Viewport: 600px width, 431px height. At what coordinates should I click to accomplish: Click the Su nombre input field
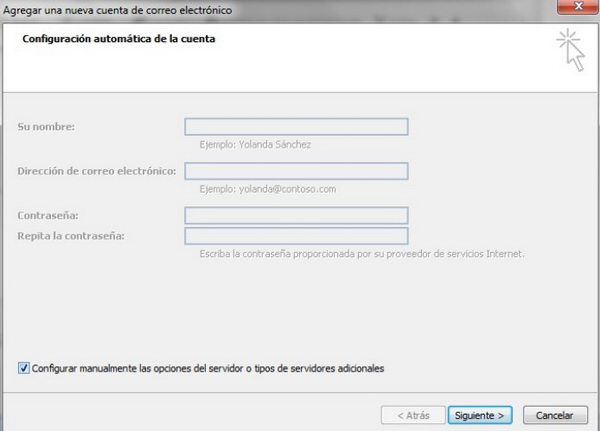click(296, 127)
